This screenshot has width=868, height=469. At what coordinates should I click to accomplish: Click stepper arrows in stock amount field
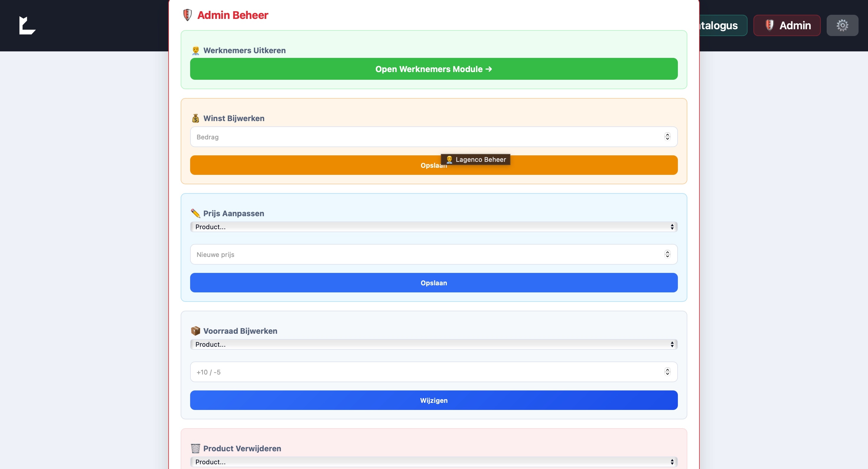tap(667, 372)
